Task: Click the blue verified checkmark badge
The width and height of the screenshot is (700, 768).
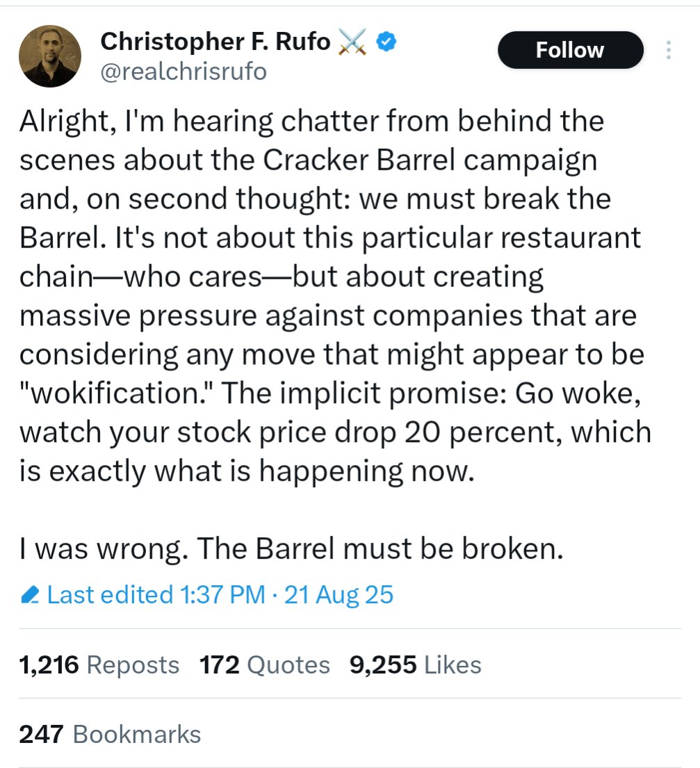Action: (386, 43)
